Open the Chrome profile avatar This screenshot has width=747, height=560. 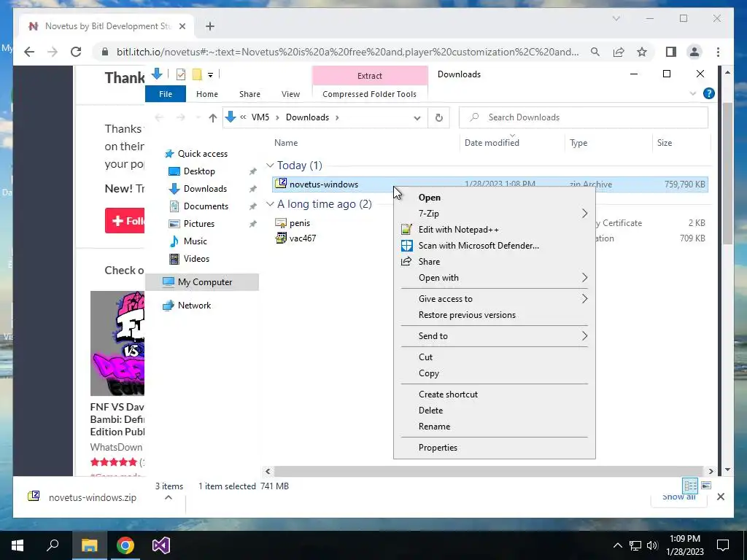pos(694,52)
